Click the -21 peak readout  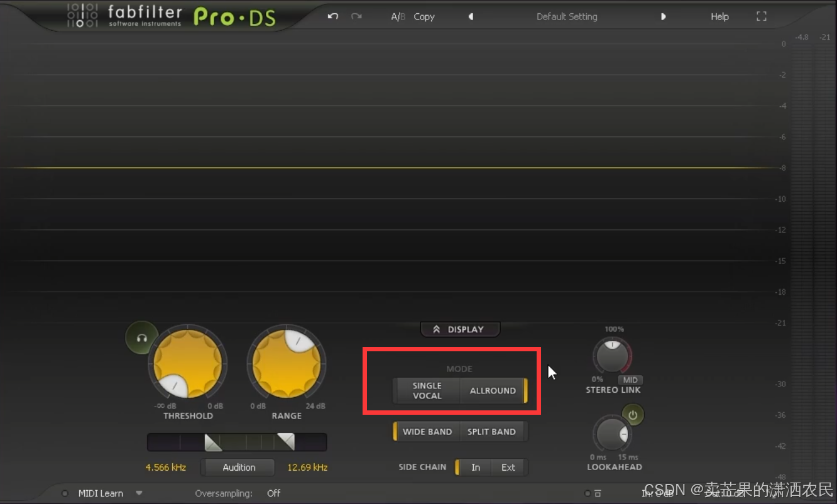tap(824, 38)
